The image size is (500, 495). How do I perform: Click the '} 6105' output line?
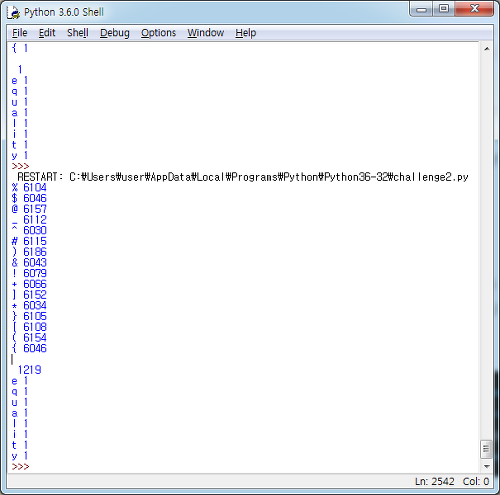click(x=29, y=316)
